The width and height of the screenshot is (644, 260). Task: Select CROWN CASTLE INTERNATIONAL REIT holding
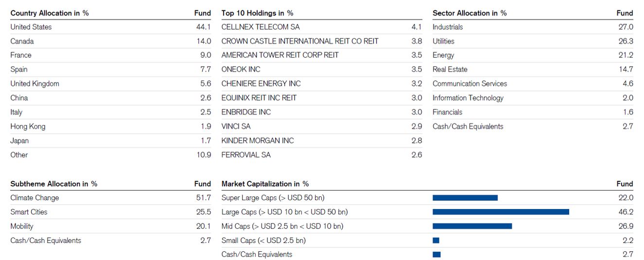(x=299, y=41)
